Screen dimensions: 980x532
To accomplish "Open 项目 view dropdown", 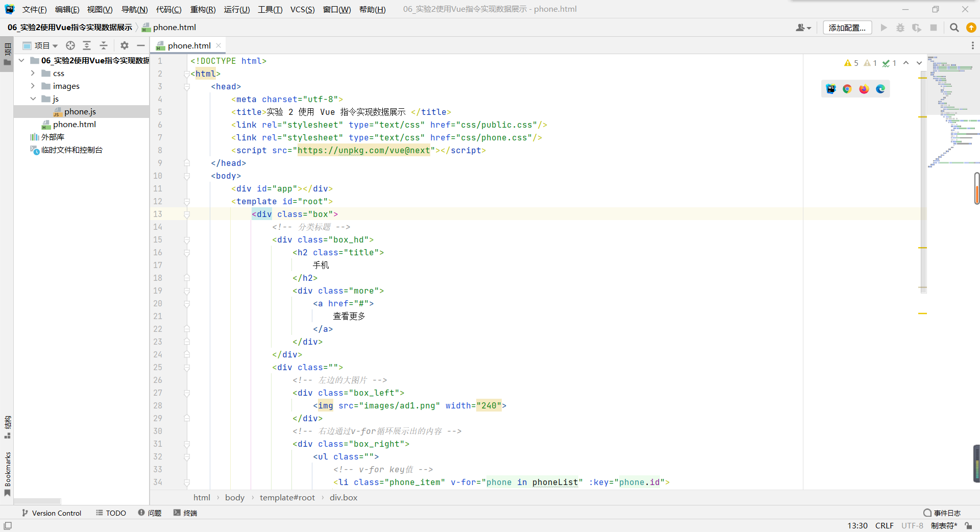I will click(x=40, y=45).
